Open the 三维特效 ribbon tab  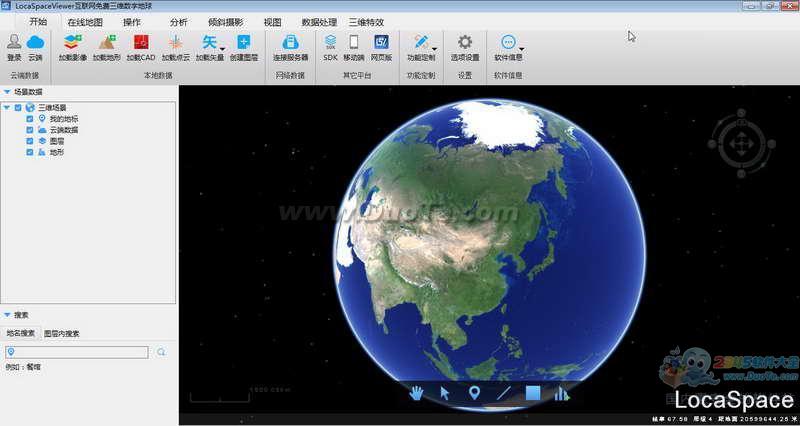click(x=366, y=22)
